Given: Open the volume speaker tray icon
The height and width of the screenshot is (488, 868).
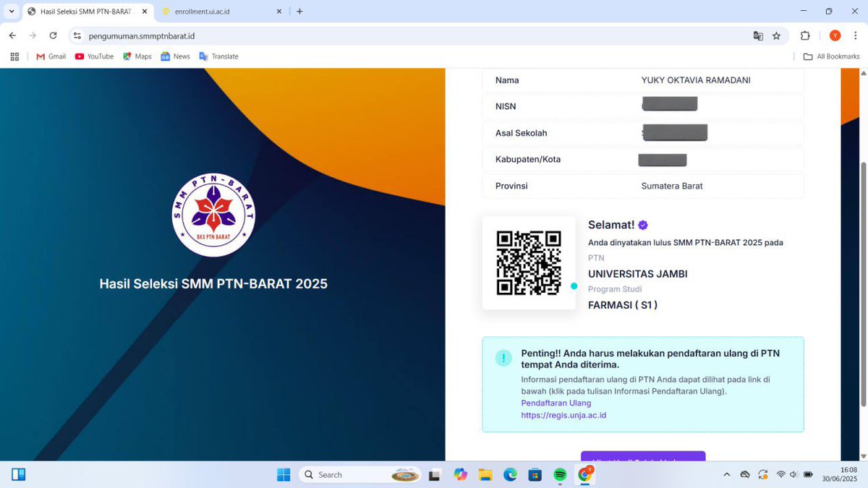Looking at the screenshot, I should [793, 474].
